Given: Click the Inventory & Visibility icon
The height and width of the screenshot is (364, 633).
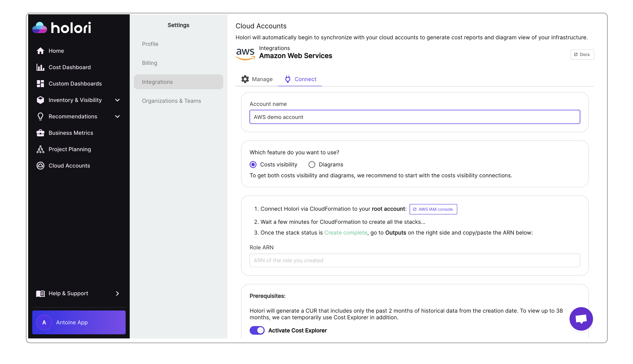Looking at the screenshot, I should point(40,100).
